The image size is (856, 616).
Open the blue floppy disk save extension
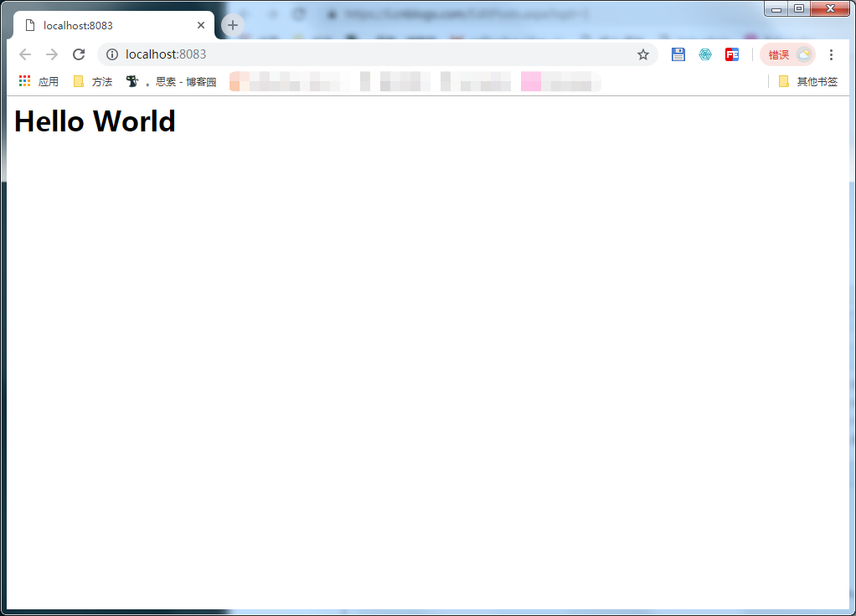(x=678, y=54)
